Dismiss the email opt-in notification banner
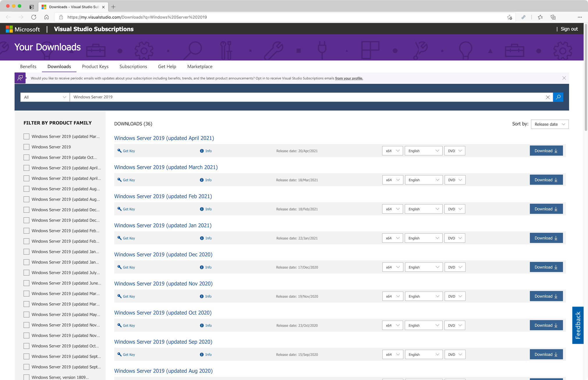Screen dimensions: 588x380 pyautogui.click(x=564, y=78)
